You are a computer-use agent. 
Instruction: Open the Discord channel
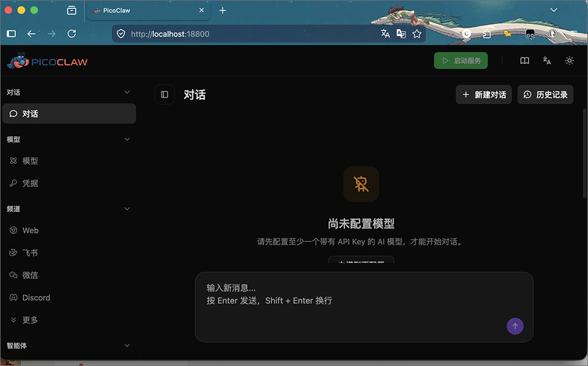click(69, 298)
